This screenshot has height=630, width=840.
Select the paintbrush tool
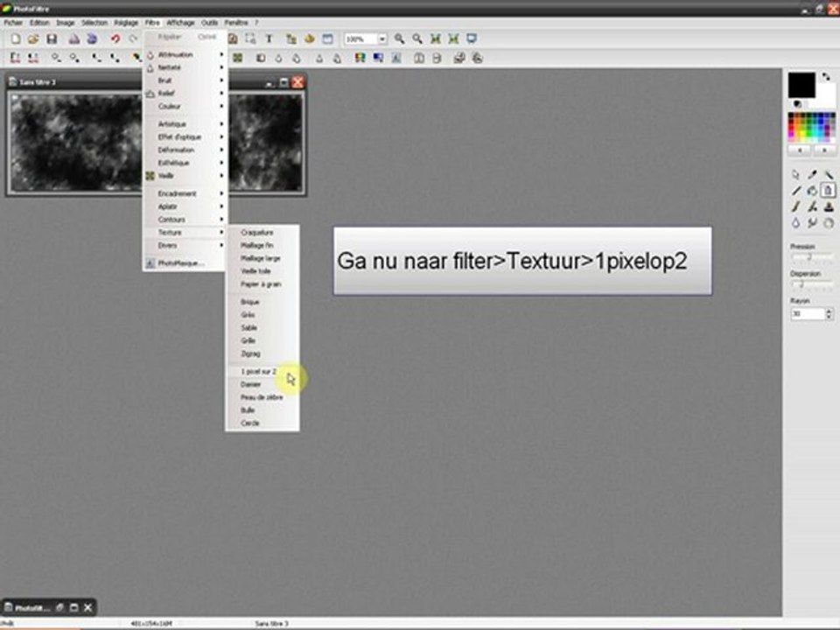pyautogui.click(x=795, y=206)
